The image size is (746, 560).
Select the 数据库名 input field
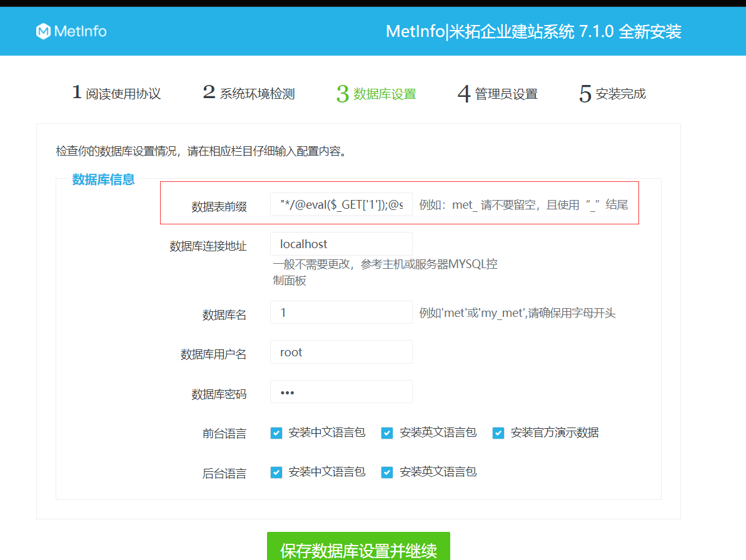tap(341, 312)
